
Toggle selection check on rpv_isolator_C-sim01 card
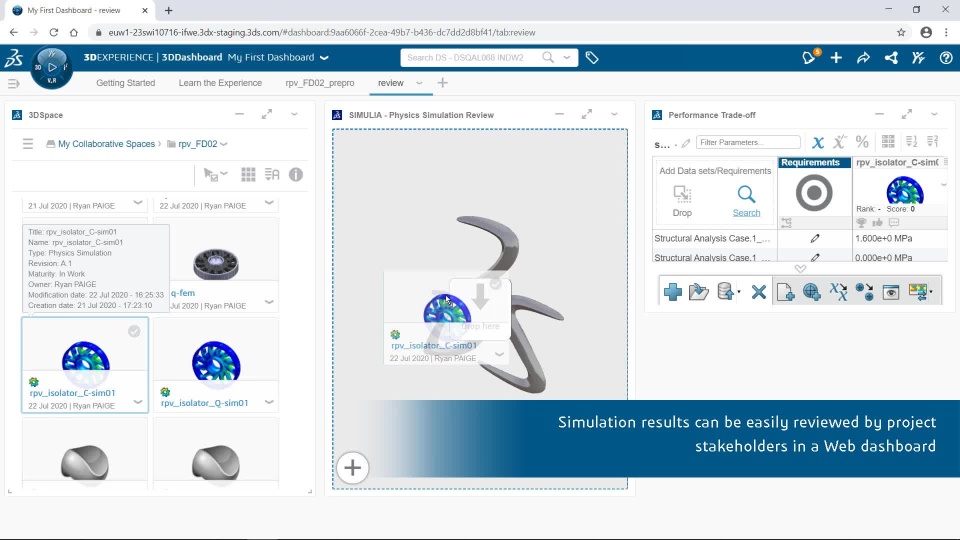pos(134,331)
